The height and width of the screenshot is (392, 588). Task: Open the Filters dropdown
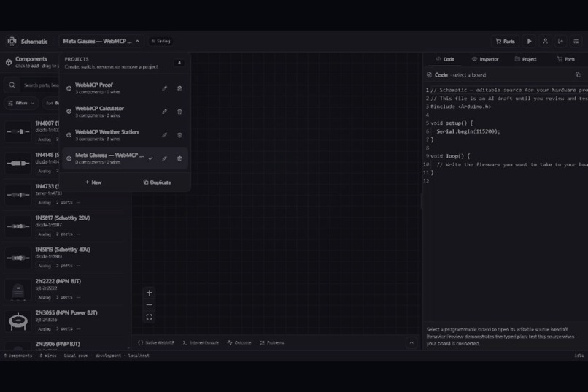21,103
